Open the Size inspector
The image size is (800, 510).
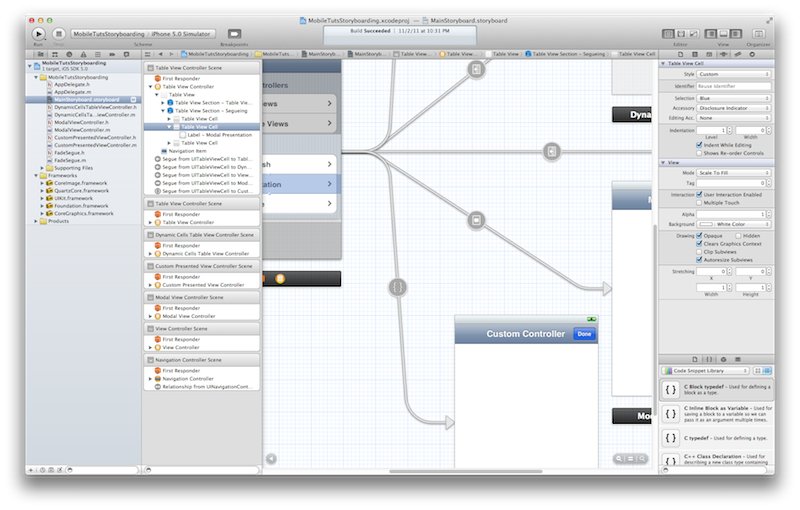tap(738, 54)
